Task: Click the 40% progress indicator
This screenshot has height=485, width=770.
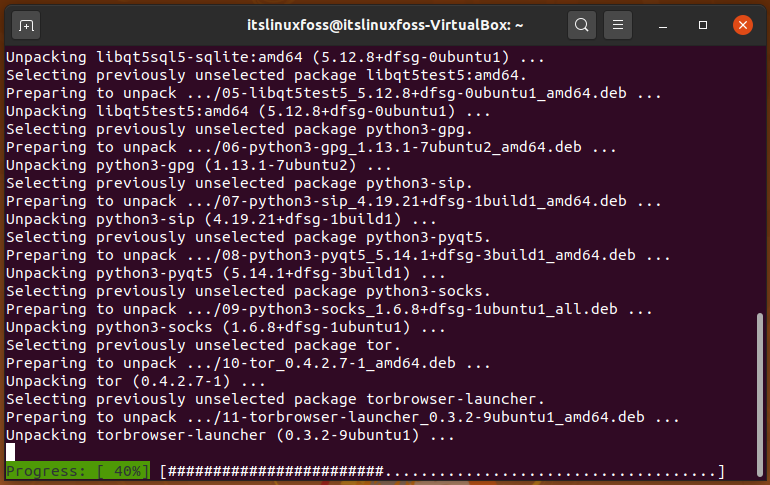Action: tap(78, 471)
